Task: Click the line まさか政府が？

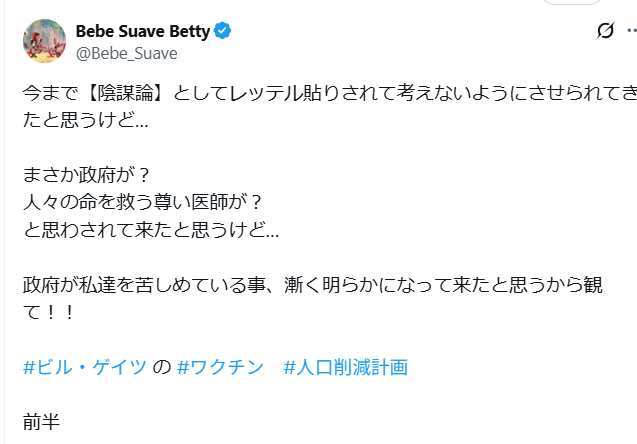Action: [87, 175]
